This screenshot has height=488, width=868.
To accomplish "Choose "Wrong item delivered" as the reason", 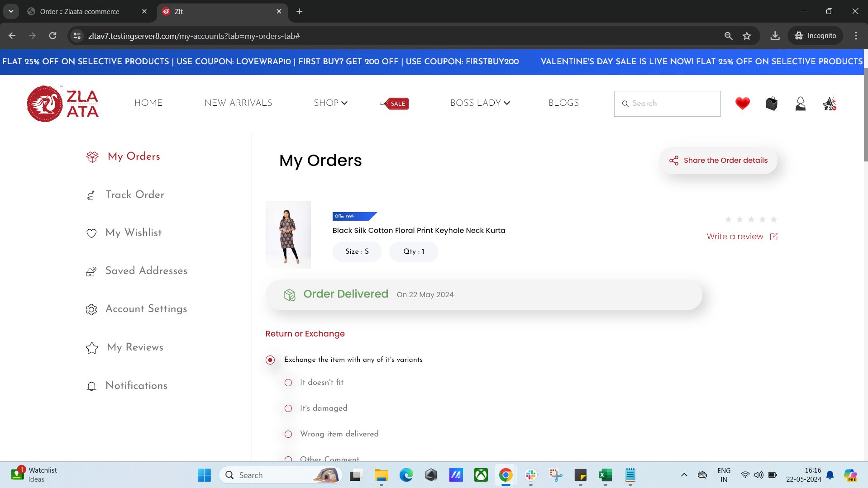I will [288, 434].
